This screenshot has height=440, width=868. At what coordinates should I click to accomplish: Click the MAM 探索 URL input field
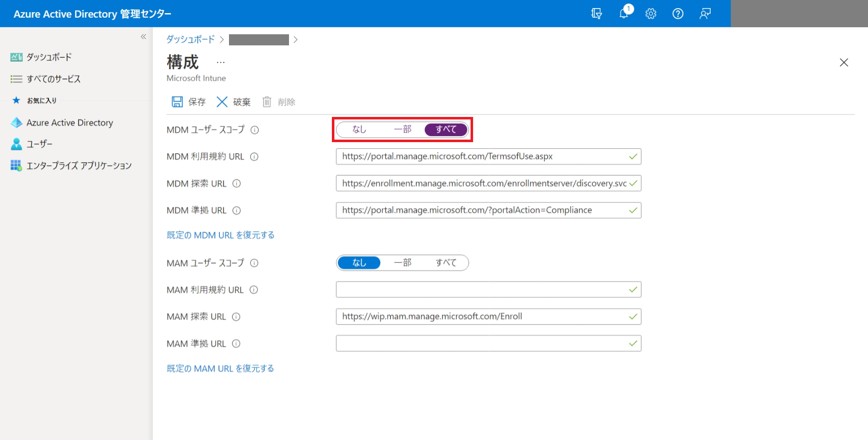488,317
